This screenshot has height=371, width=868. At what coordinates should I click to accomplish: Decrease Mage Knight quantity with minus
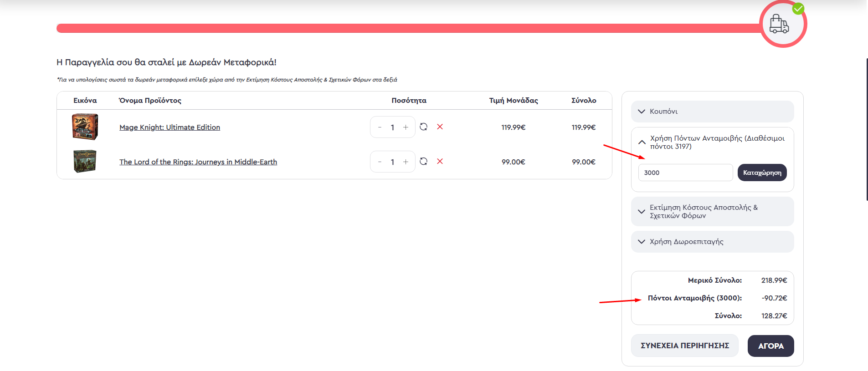tap(380, 127)
